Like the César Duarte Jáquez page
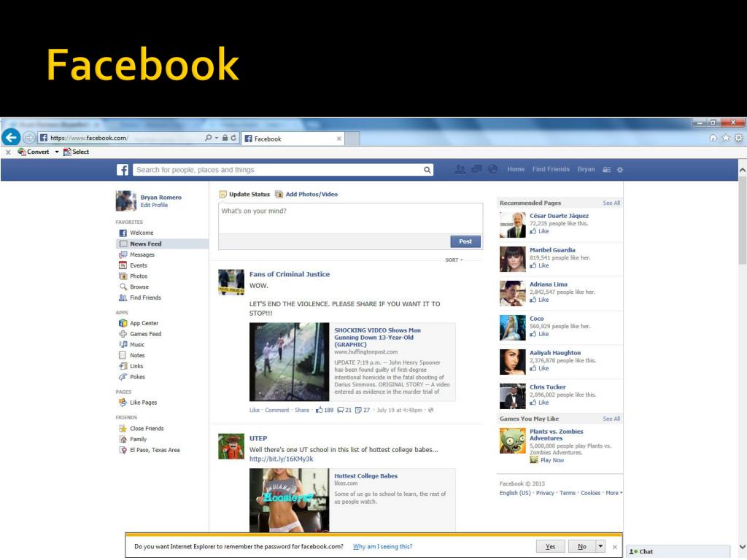The image size is (747, 560). pyautogui.click(x=539, y=231)
